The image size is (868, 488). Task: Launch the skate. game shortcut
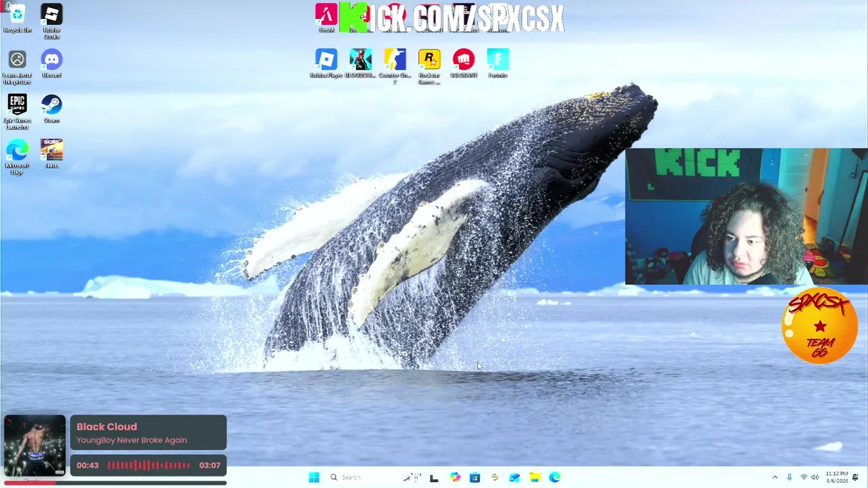click(x=52, y=153)
